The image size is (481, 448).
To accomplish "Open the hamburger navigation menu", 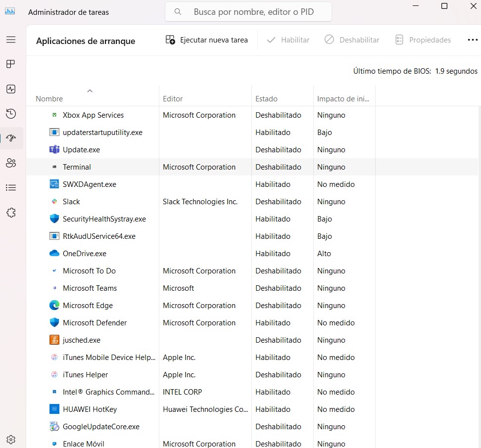I will tap(11, 40).
